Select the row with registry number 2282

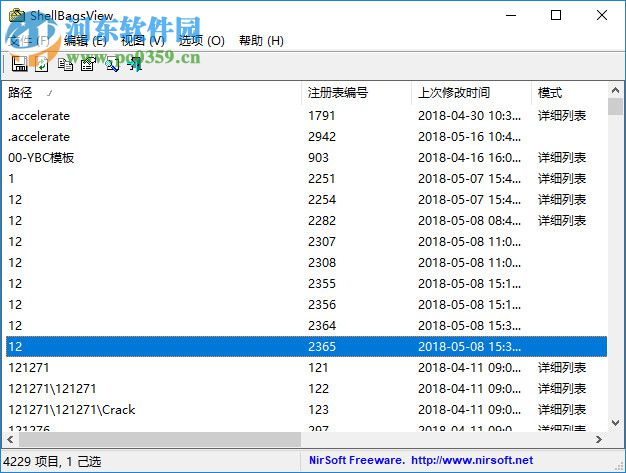coord(307,221)
